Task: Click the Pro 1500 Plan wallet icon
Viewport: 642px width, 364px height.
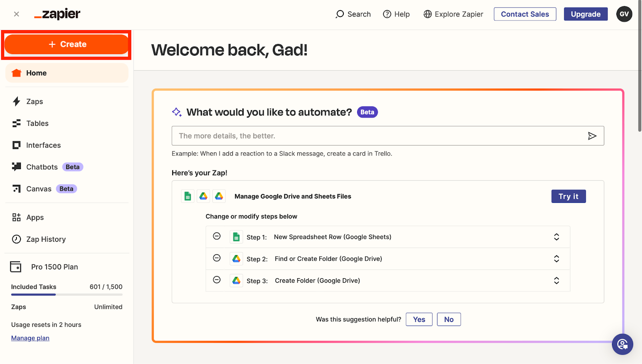Action: coord(16,267)
